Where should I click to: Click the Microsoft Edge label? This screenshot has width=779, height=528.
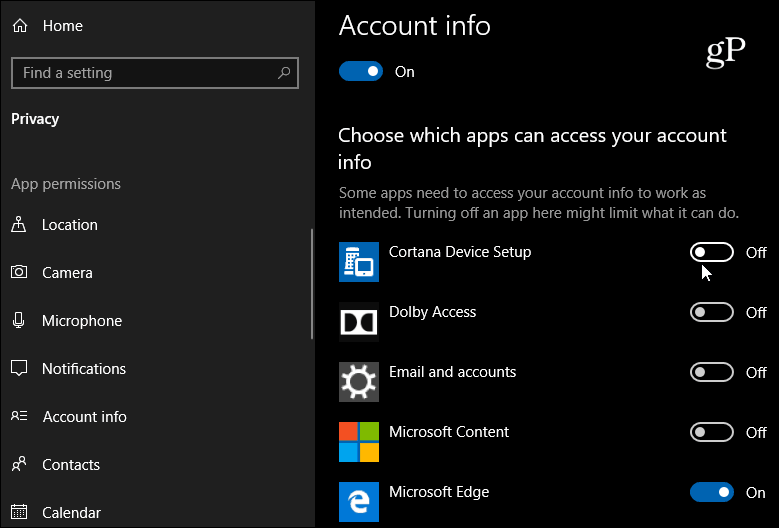point(439,492)
